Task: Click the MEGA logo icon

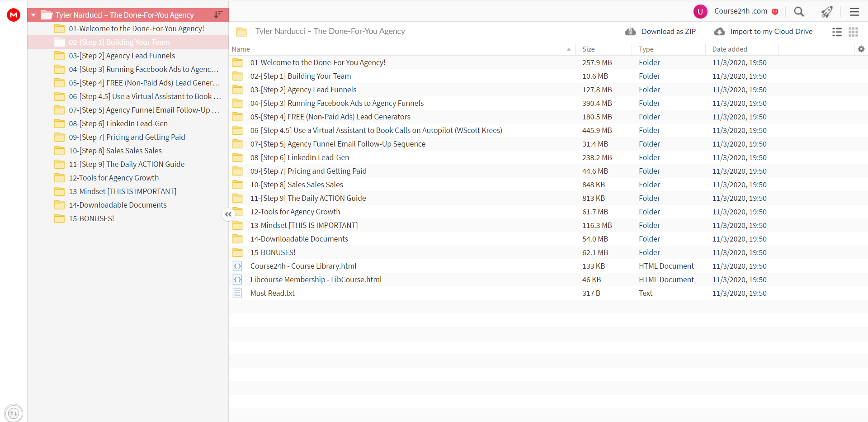Action: (14, 15)
